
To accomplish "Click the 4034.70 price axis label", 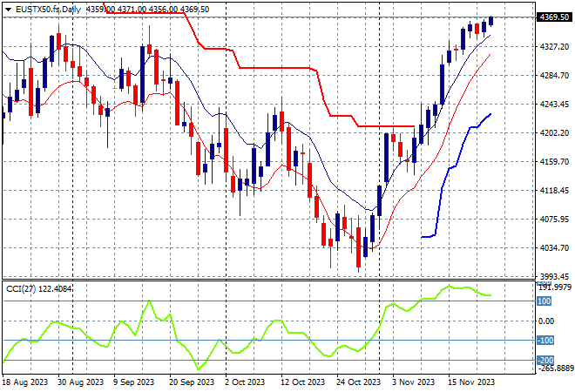I will (x=554, y=248).
